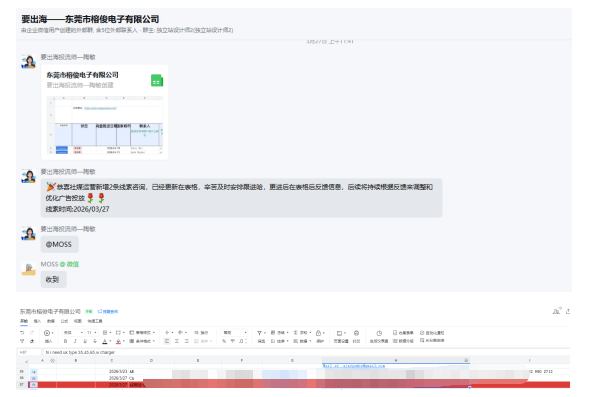
Task: Align cell text left
Action: coord(167,341)
